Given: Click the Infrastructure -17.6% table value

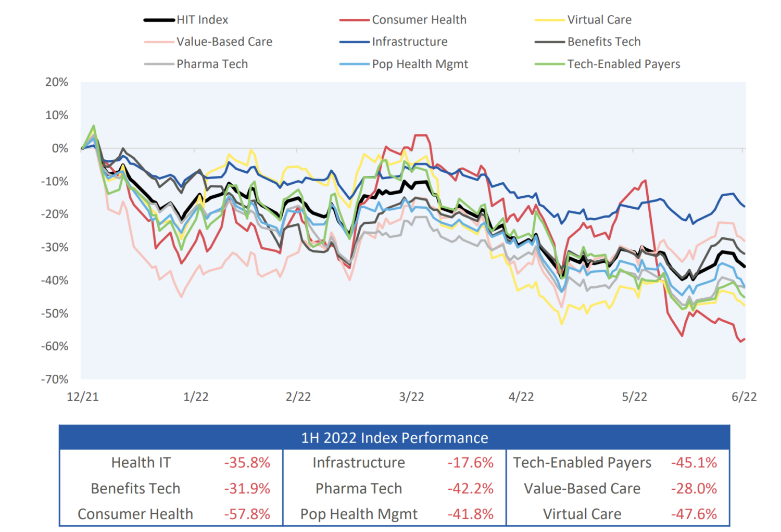Looking at the screenshot, I should coord(470,463).
